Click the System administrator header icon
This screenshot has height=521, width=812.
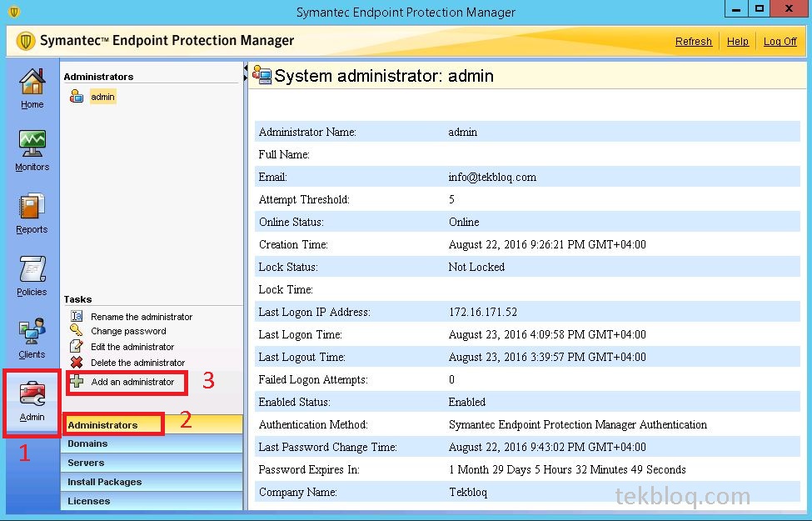click(262, 76)
